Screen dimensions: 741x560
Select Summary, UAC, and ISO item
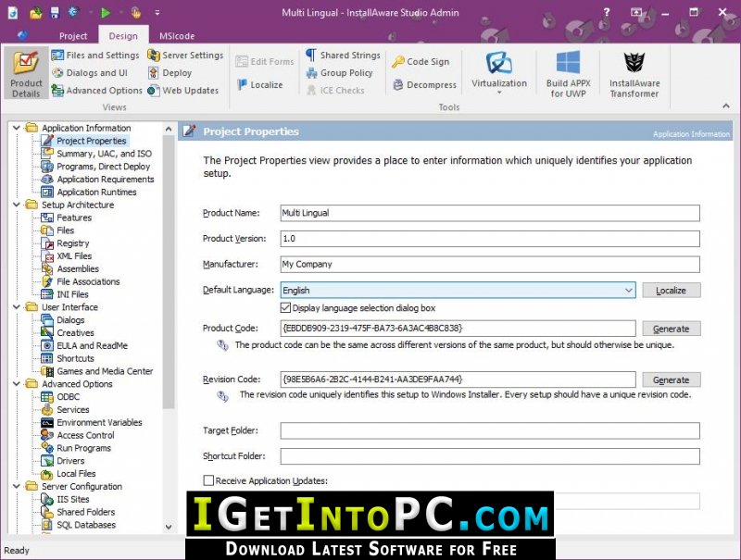(97, 154)
